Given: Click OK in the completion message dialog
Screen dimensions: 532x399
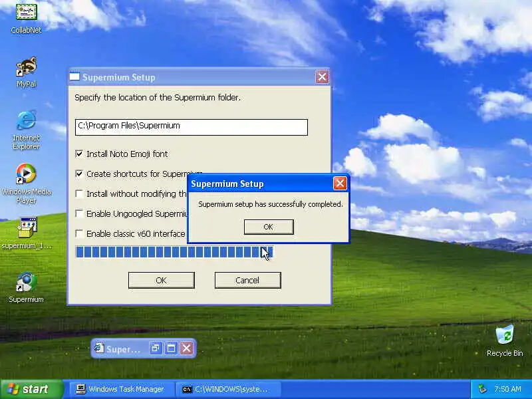Looking at the screenshot, I should tap(269, 227).
